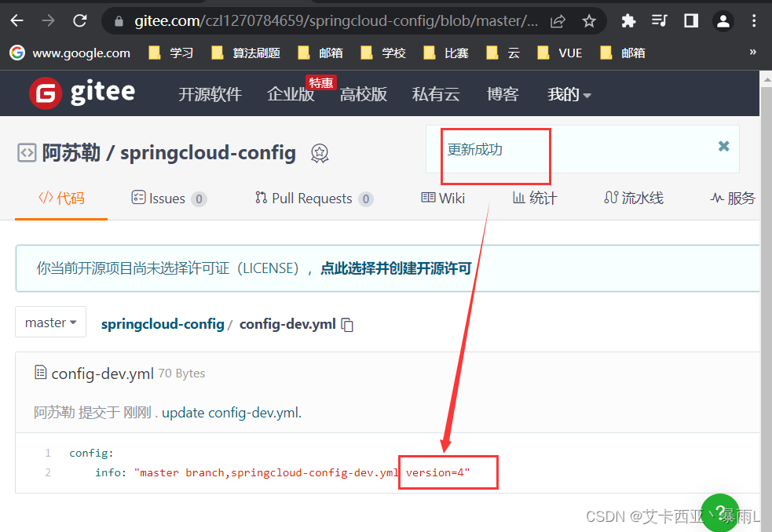Select code line number 1

pos(48,453)
